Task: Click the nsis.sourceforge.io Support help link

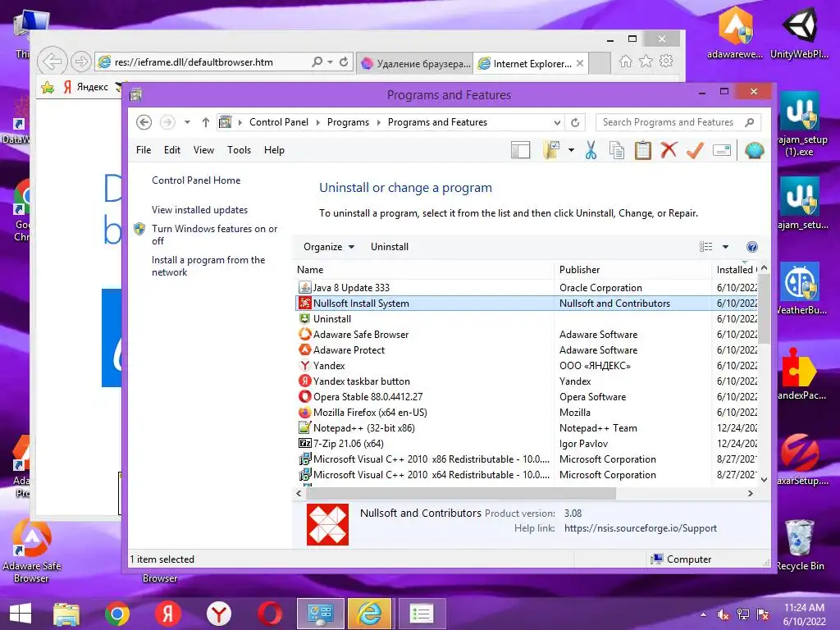Action: point(640,528)
